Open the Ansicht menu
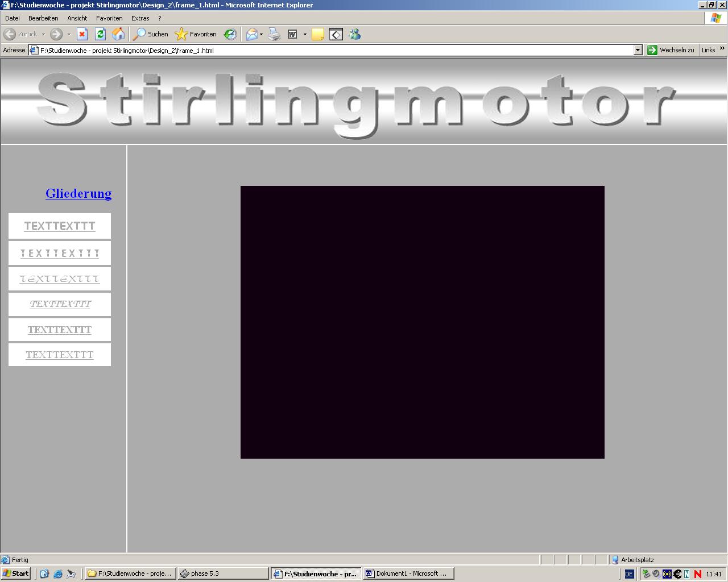728x582 pixels. tap(77, 18)
